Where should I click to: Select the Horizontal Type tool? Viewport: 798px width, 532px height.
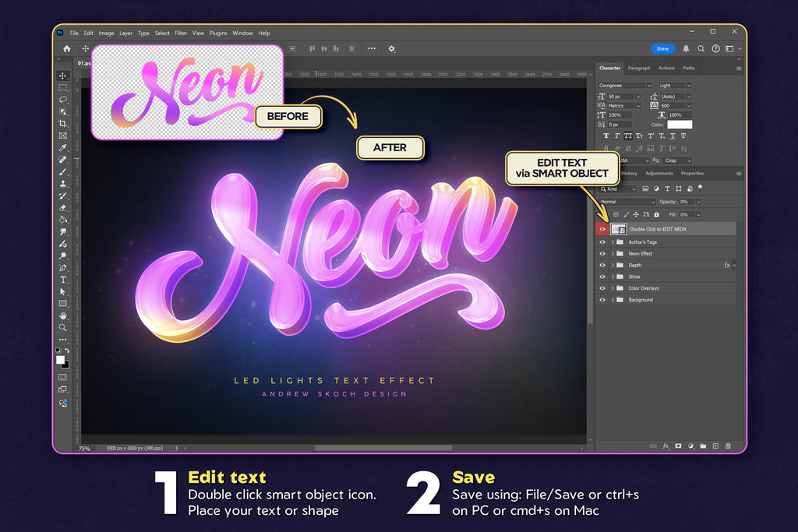point(63,280)
